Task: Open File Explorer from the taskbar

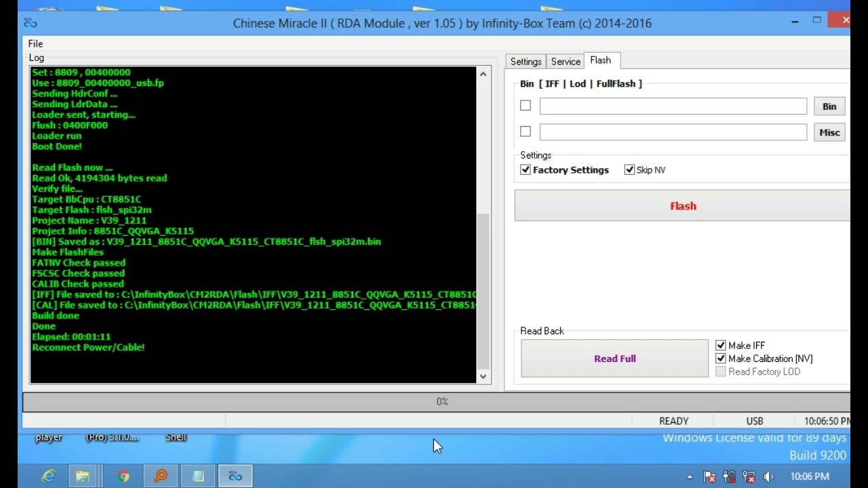Action: pyautogui.click(x=83, y=476)
